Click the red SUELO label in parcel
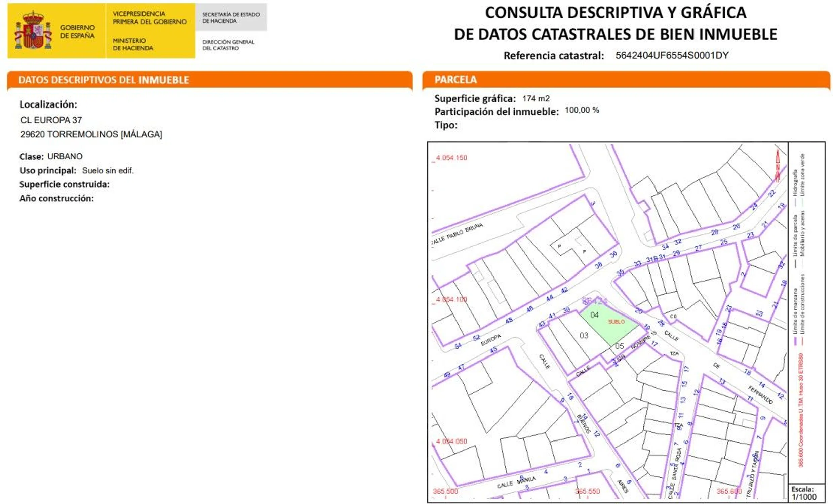The width and height of the screenshot is (833, 504). point(616,322)
